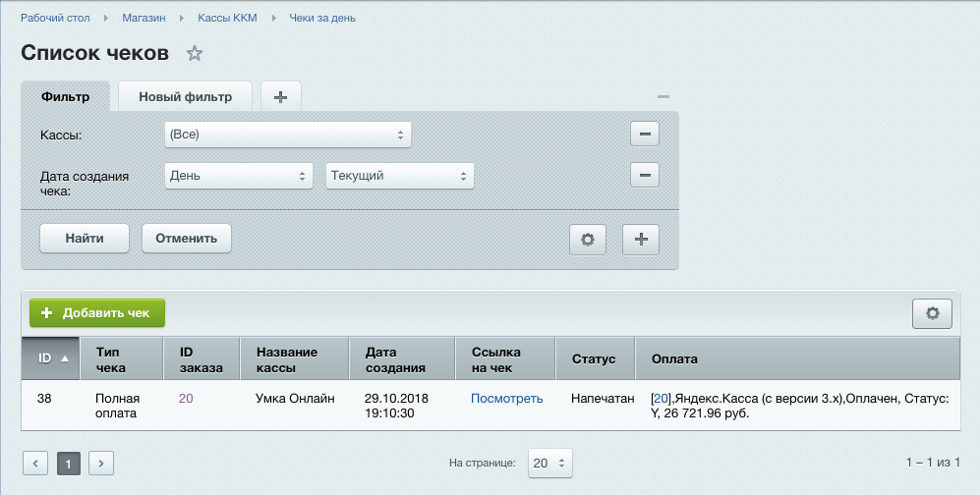Change items per page dropdown

(x=549, y=463)
